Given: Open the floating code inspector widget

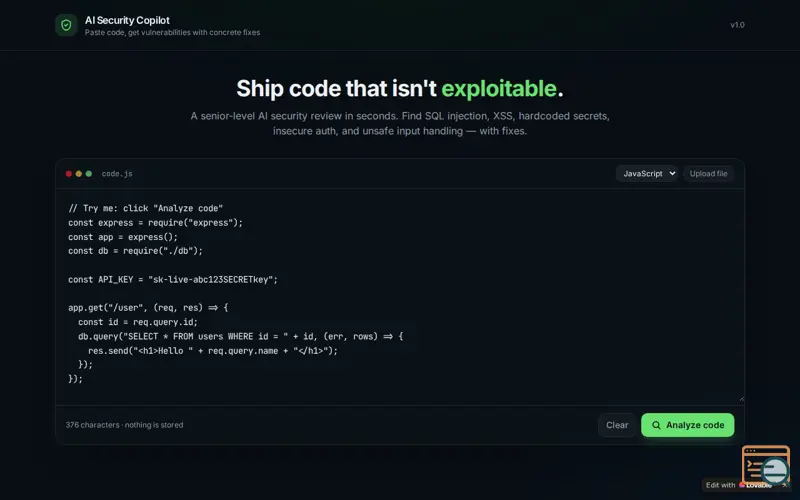Looking at the screenshot, I should pos(766,465).
